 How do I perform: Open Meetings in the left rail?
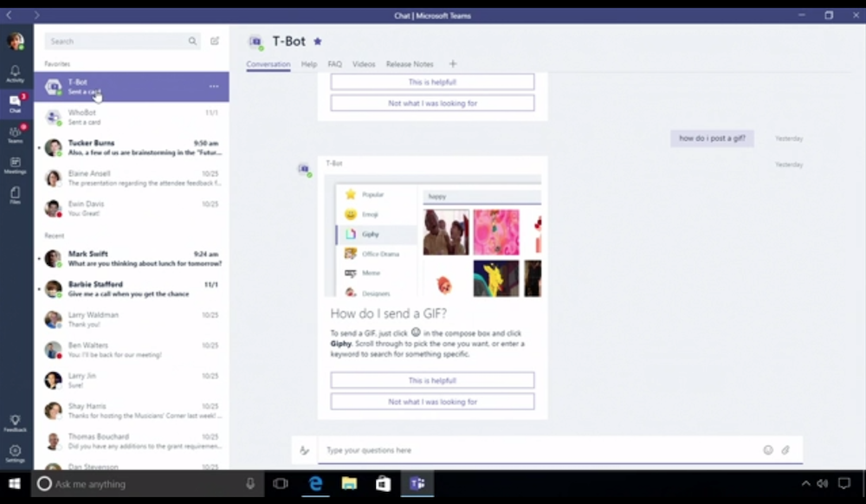point(15,165)
